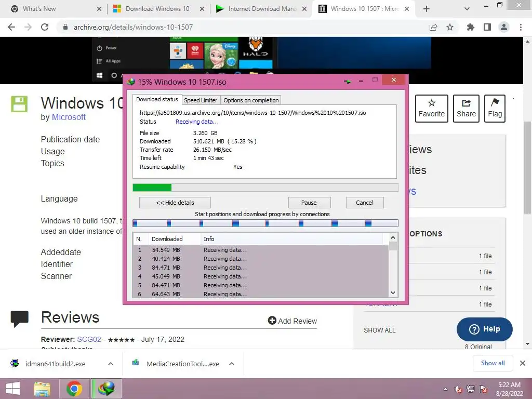The width and height of the screenshot is (532, 399).
Task: Click Chrome forward navigation arrow
Action: [28, 27]
